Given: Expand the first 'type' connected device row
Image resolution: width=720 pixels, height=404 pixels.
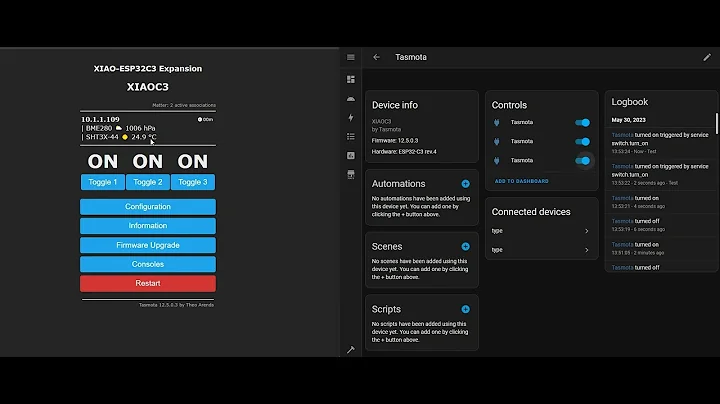Looking at the screenshot, I should click(x=541, y=231).
